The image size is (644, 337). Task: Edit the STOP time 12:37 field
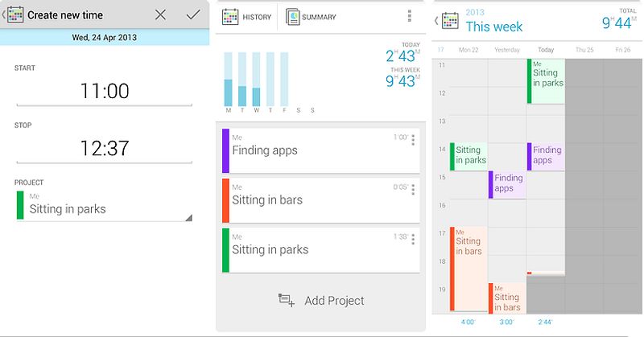(x=105, y=149)
